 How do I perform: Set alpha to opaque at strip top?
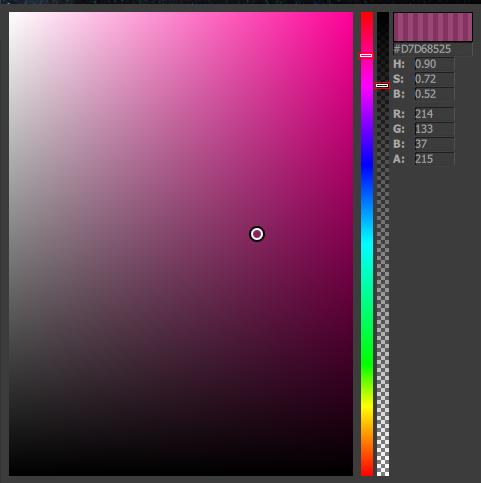coord(383,14)
